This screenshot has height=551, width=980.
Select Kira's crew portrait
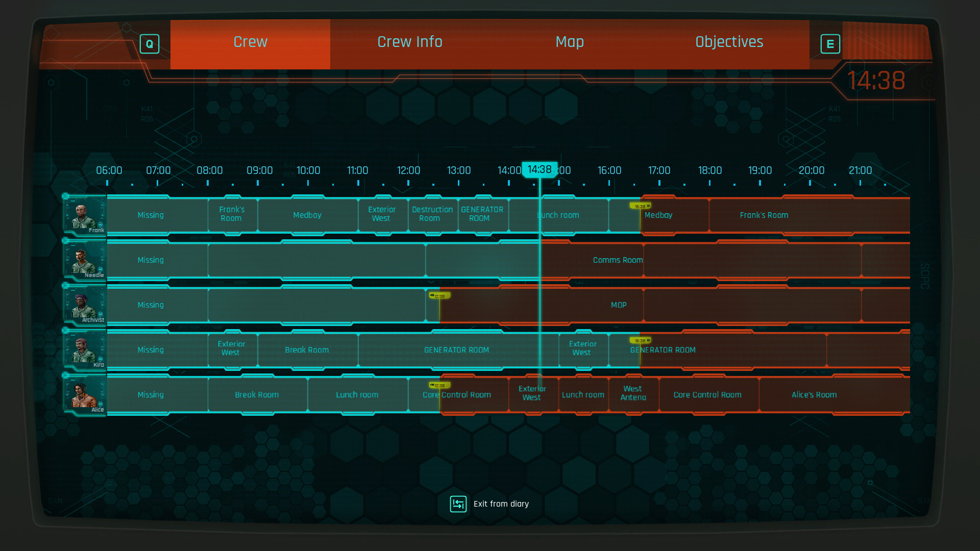[x=85, y=349]
